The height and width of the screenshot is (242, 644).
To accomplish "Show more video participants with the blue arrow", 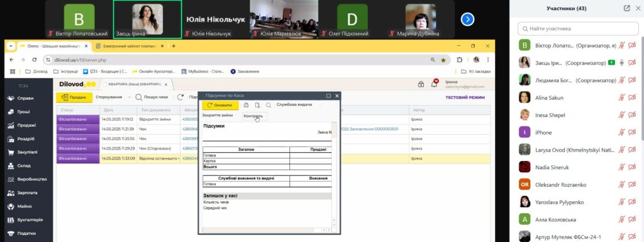I will click(x=467, y=19).
